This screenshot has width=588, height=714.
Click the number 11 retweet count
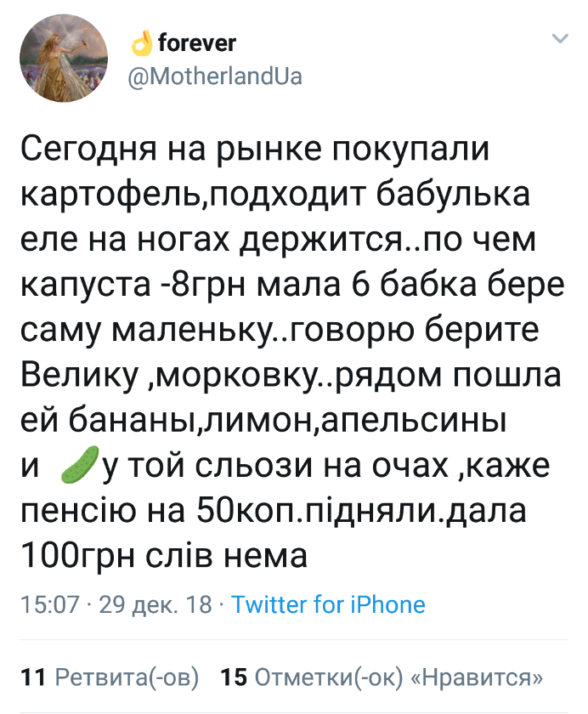[32, 677]
